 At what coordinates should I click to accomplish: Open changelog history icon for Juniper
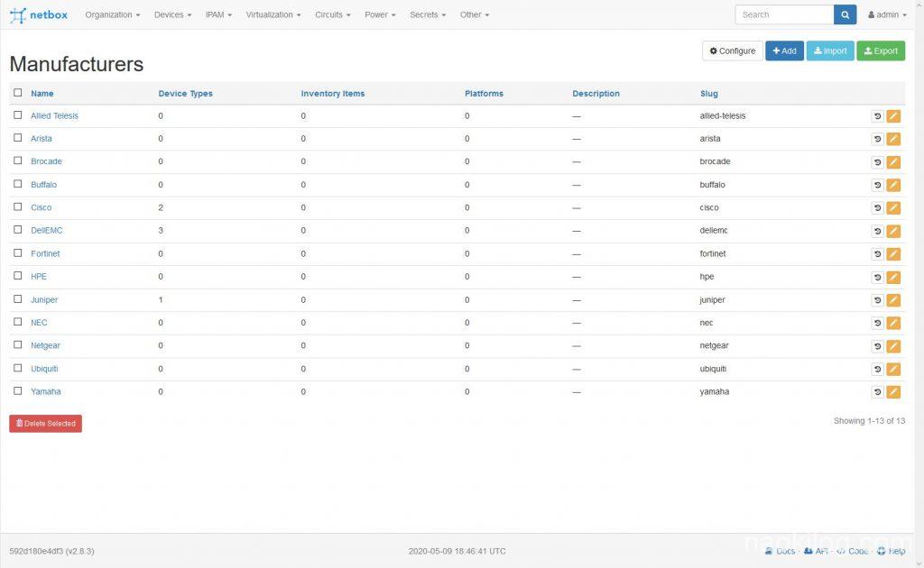877,300
